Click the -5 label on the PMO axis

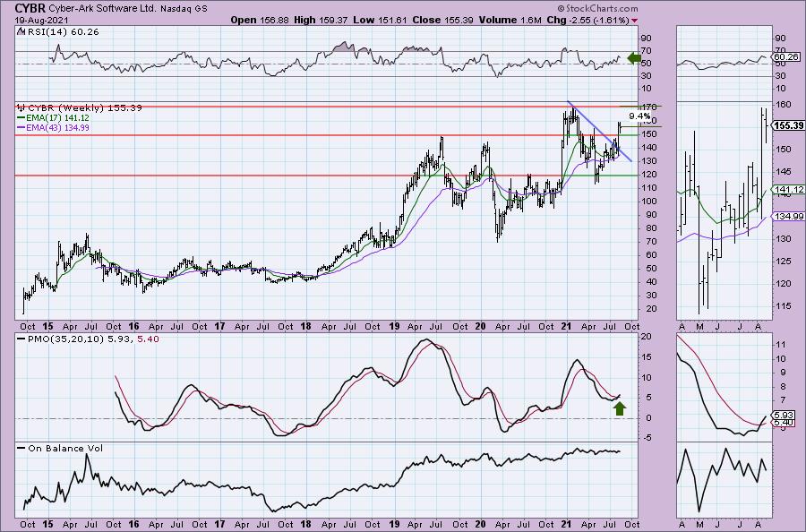point(646,438)
